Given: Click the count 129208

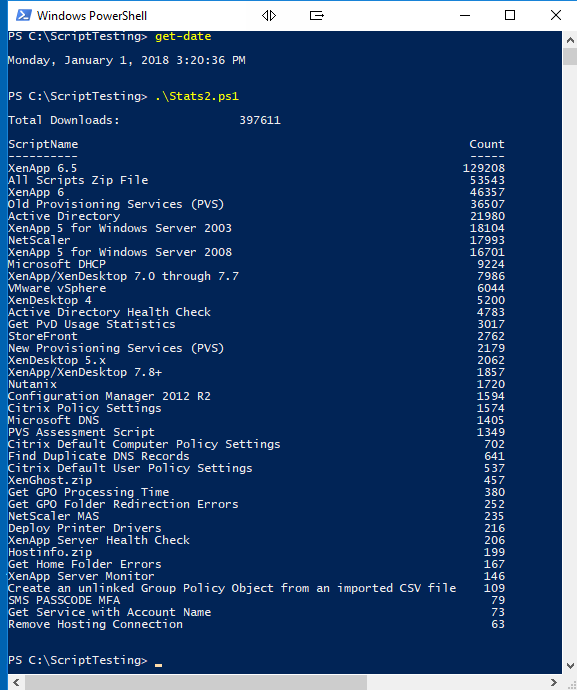Looking at the screenshot, I should (x=484, y=168).
